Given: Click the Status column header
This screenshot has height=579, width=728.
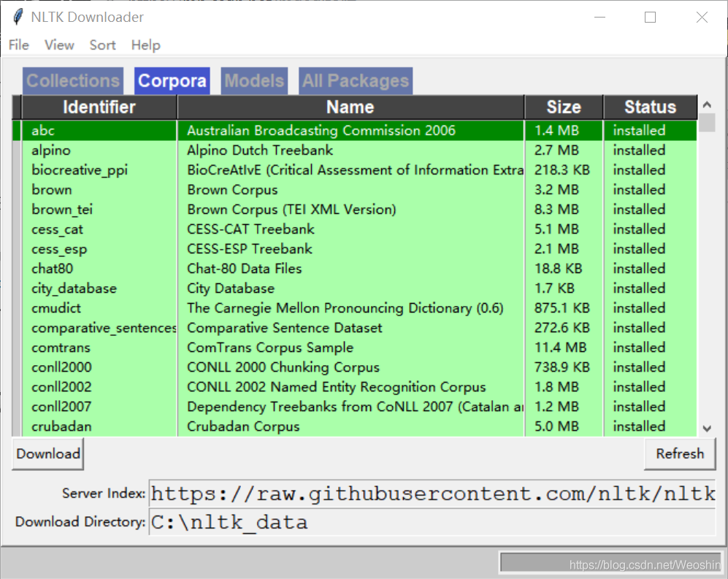Looking at the screenshot, I should click(650, 107).
